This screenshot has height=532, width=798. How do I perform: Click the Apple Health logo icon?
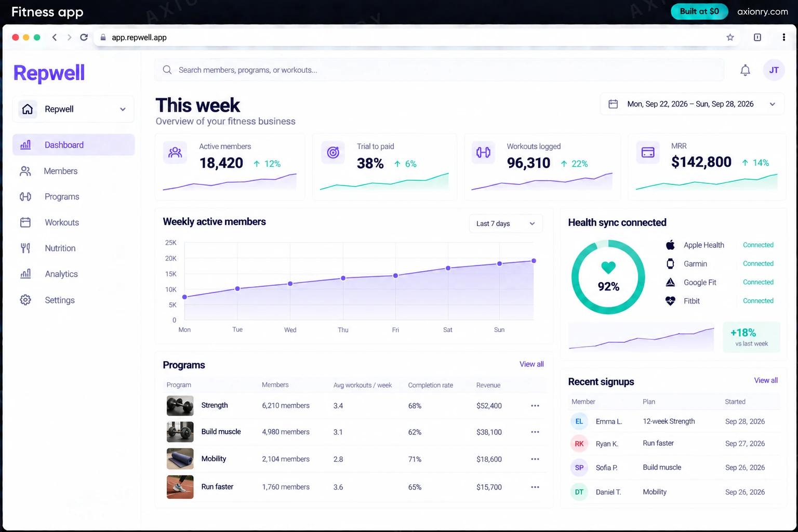(x=670, y=245)
